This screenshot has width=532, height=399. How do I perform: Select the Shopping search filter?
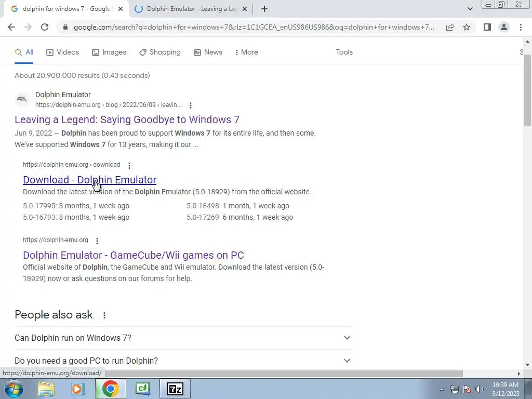click(x=160, y=52)
